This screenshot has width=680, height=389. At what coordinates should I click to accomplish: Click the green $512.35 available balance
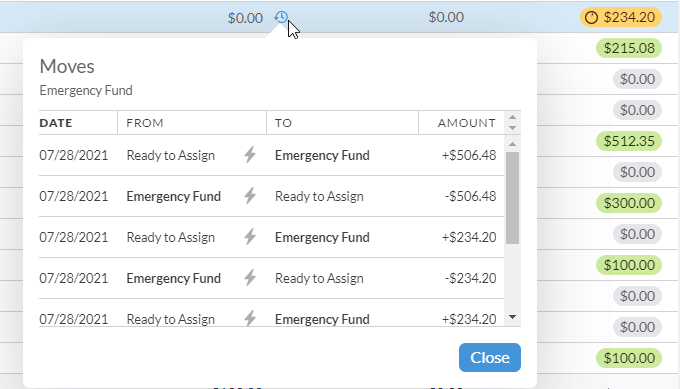point(629,141)
